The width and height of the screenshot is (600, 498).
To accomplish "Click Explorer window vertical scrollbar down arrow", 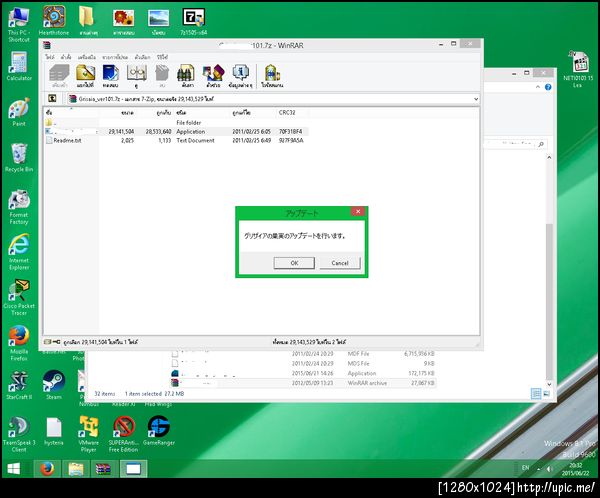I will point(549,384).
